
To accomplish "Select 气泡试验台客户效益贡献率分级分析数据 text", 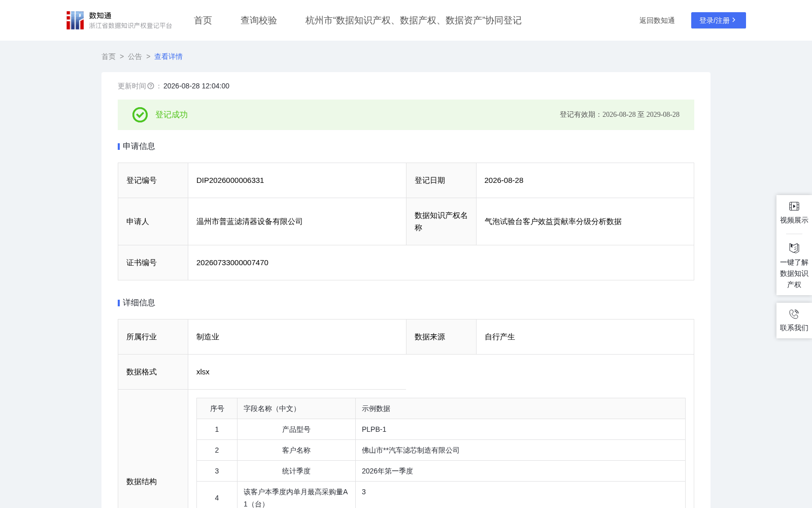I will tap(553, 221).
